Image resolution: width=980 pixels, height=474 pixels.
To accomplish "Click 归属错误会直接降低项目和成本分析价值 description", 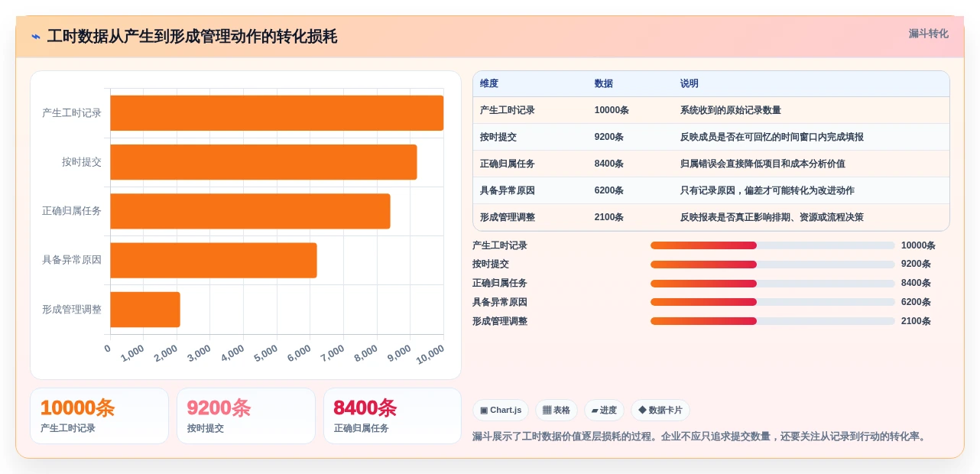I will (763, 164).
